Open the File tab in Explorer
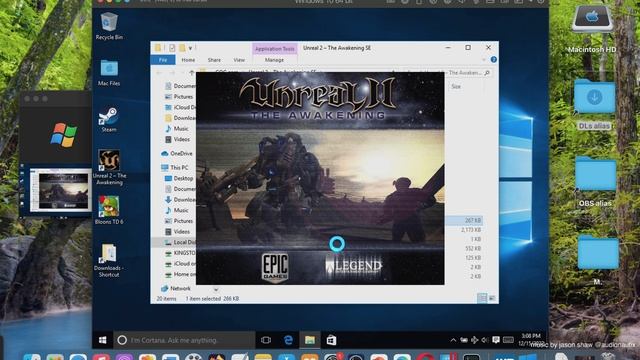This screenshot has height=360, width=640. pos(163,60)
